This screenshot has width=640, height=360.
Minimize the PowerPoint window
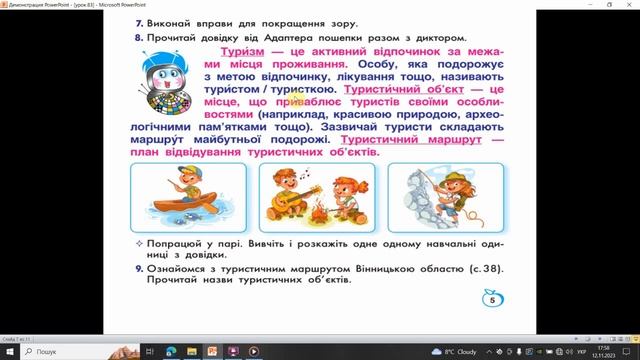(590, 5)
